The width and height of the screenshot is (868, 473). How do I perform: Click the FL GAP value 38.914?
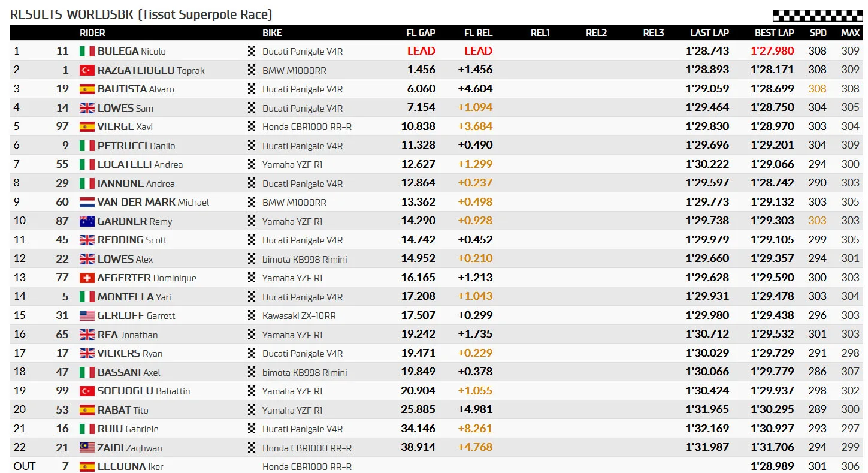pyautogui.click(x=418, y=447)
